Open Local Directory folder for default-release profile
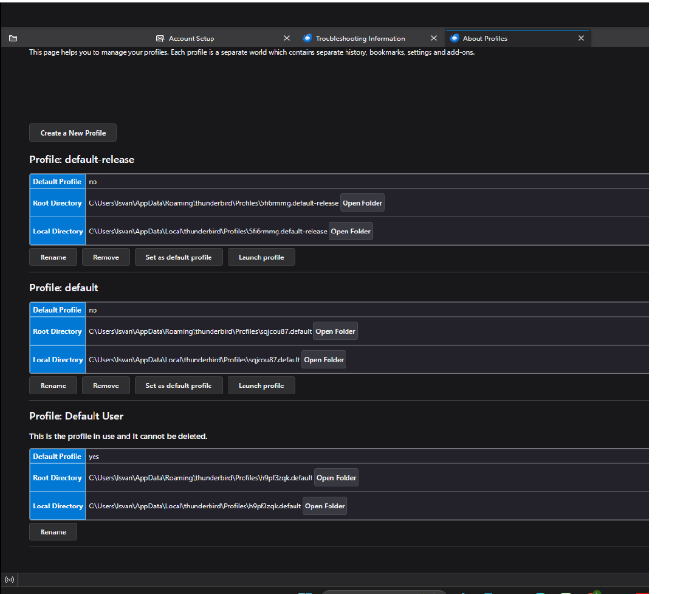700x594 pixels. (x=351, y=231)
